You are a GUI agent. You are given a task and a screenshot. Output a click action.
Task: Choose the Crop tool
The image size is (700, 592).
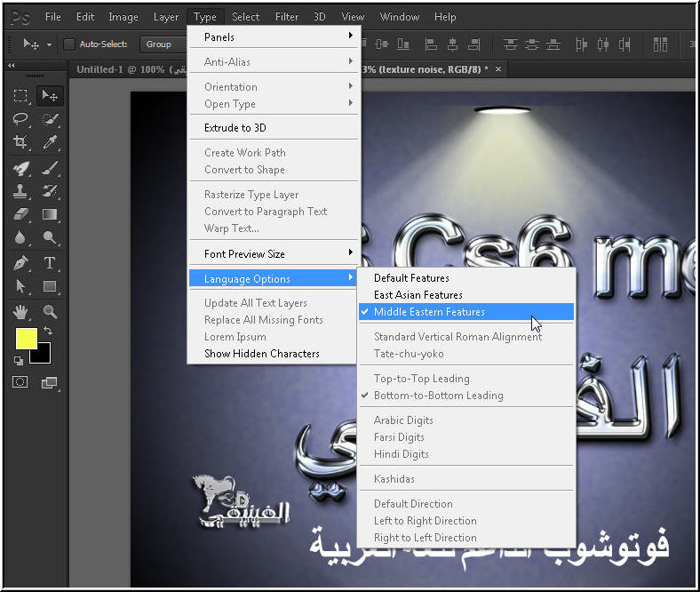(21, 142)
